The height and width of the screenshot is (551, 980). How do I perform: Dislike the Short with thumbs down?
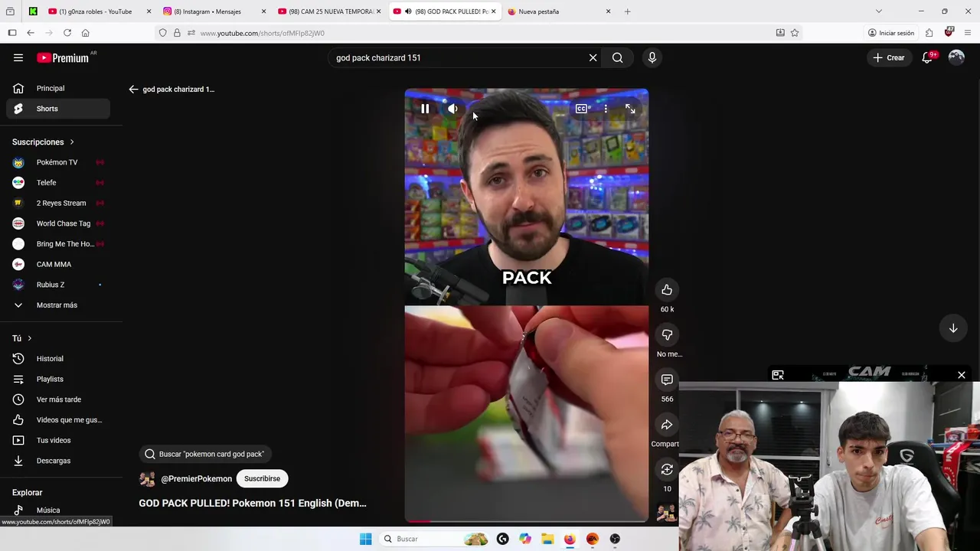pyautogui.click(x=667, y=335)
